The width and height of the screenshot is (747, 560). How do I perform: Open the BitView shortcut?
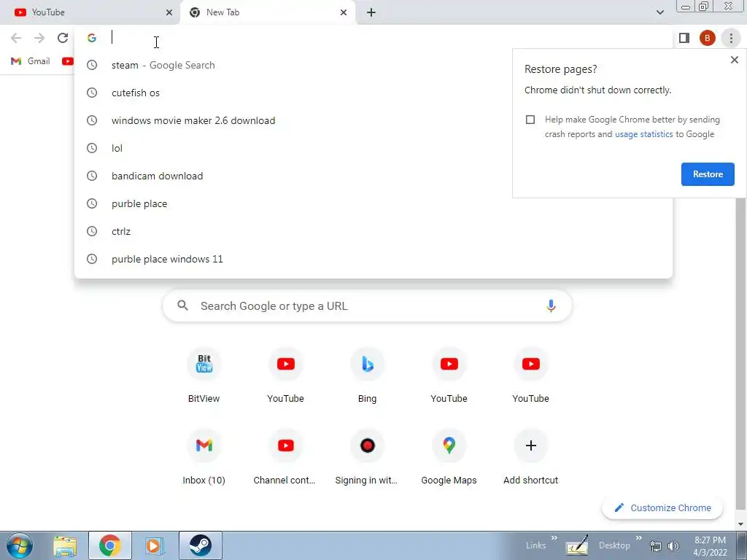(x=204, y=376)
